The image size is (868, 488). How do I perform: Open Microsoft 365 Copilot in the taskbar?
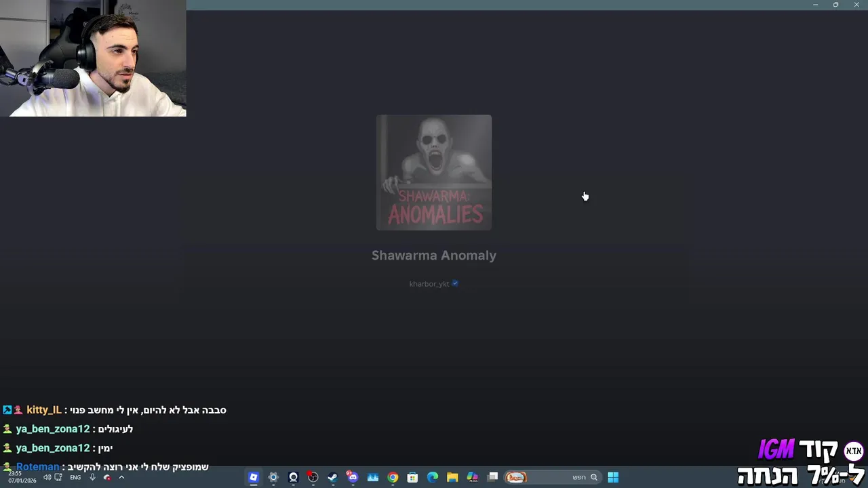472,477
